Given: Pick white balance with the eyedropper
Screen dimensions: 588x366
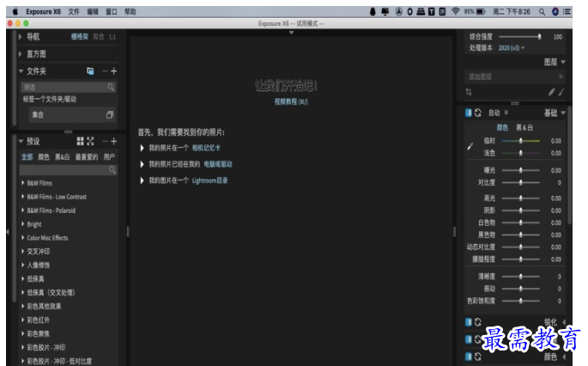Looking at the screenshot, I should (470, 146).
